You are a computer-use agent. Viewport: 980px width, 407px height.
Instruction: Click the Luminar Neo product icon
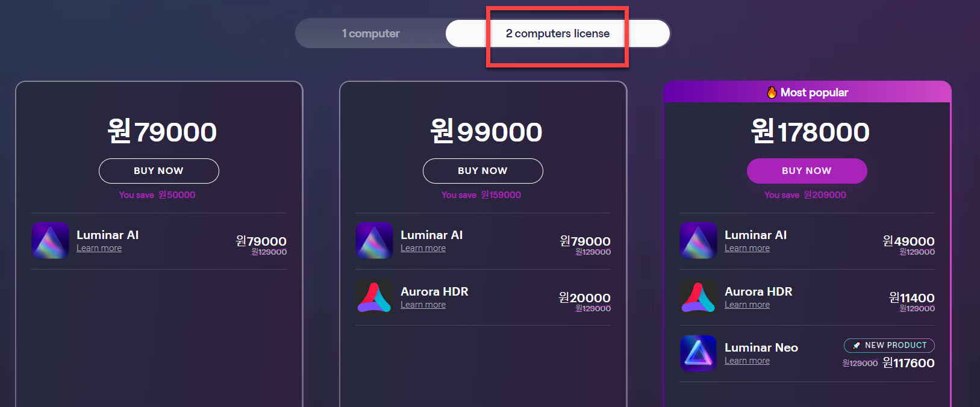coord(699,353)
